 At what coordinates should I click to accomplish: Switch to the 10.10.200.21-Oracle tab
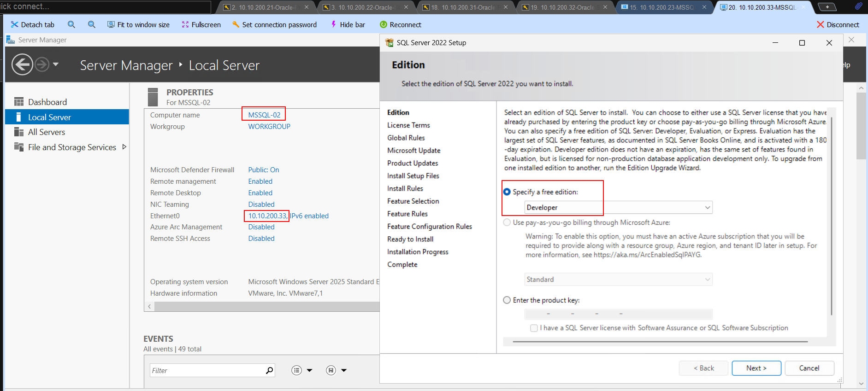[x=266, y=7]
